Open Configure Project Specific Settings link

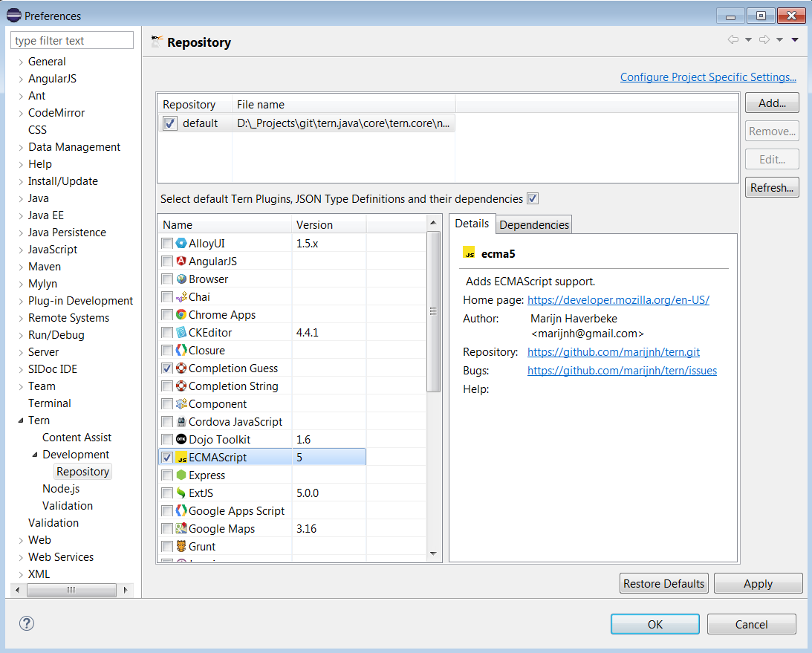point(708,77)
